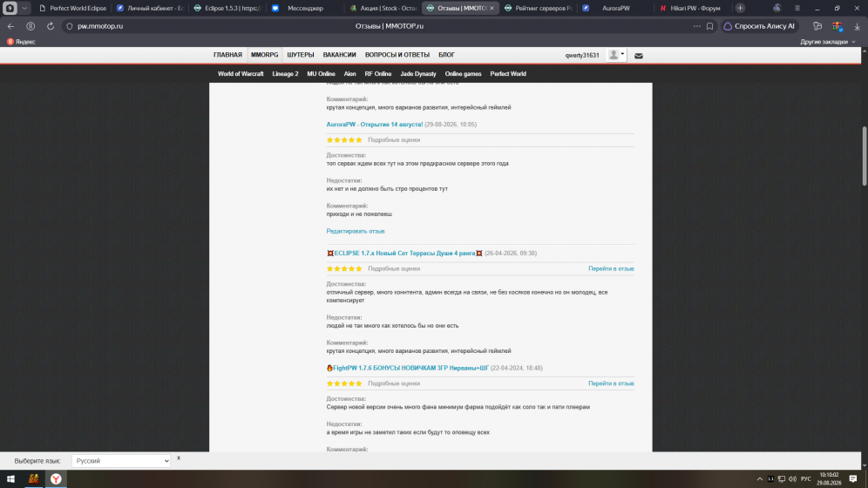The image size is (868, 488).
Task: Close the Отзывы | MMOTOP tab
Action: [492, 9]
